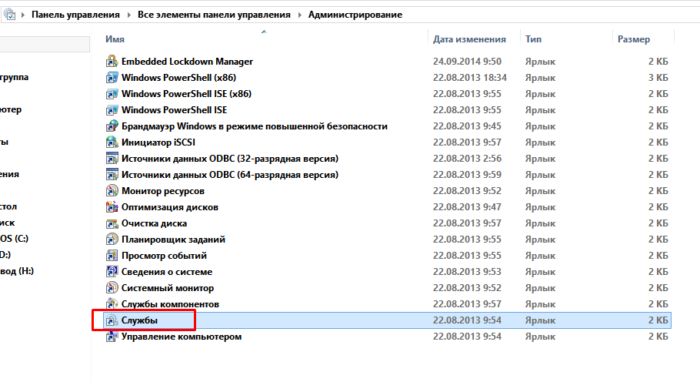Click the ODBC 64-разрядная версия icon
Image resolution: width=700 pixels, height=382 pixels.
pyautogui.click(x=112, y=174)
